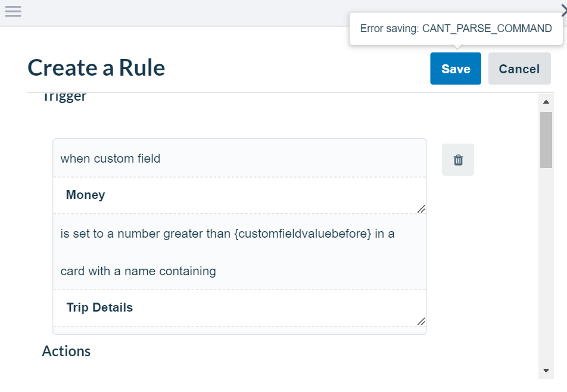The image size is (567, 392).
Task: Click the {customfieldvaluebefore} variable text
Action: click(303, 234)
